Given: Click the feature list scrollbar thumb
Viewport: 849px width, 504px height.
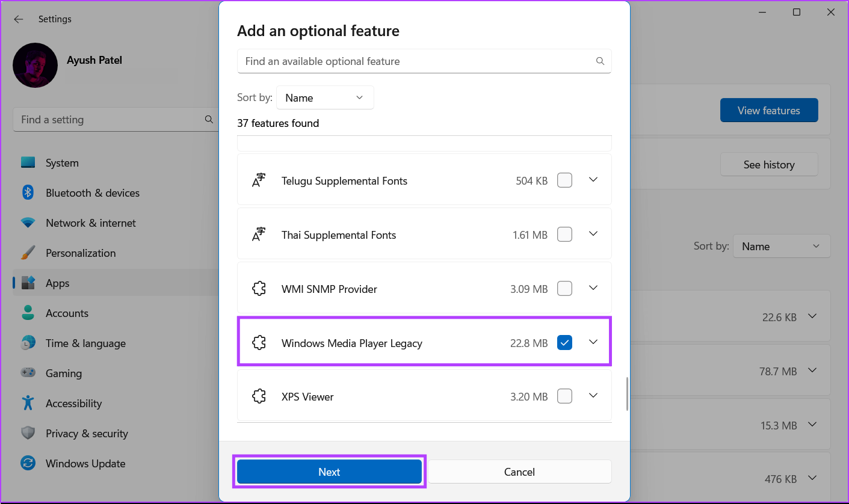Looking at the screenshot, I should (627, 393).
